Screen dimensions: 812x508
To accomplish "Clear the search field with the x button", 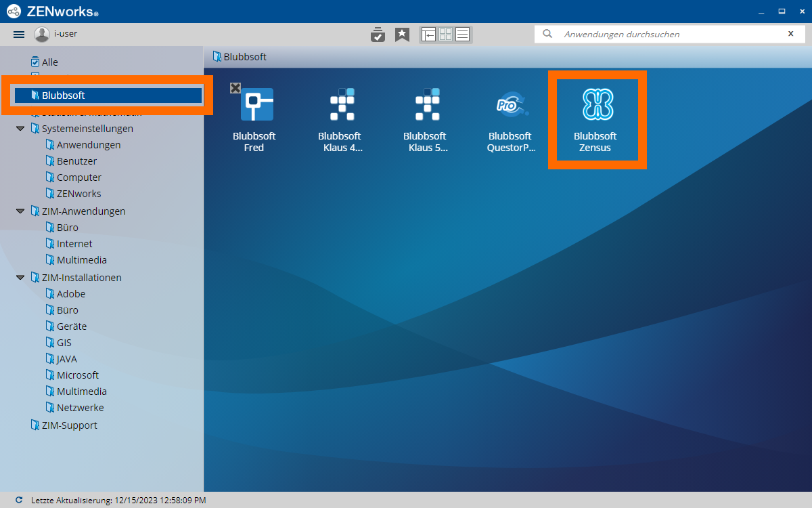I will coord(791,34).
